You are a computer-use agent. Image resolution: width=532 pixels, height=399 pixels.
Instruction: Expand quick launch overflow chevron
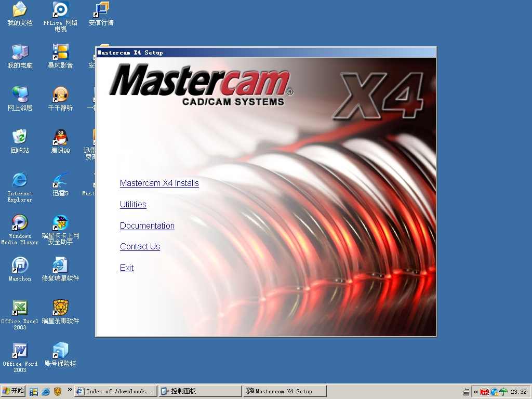pos(70,390)
